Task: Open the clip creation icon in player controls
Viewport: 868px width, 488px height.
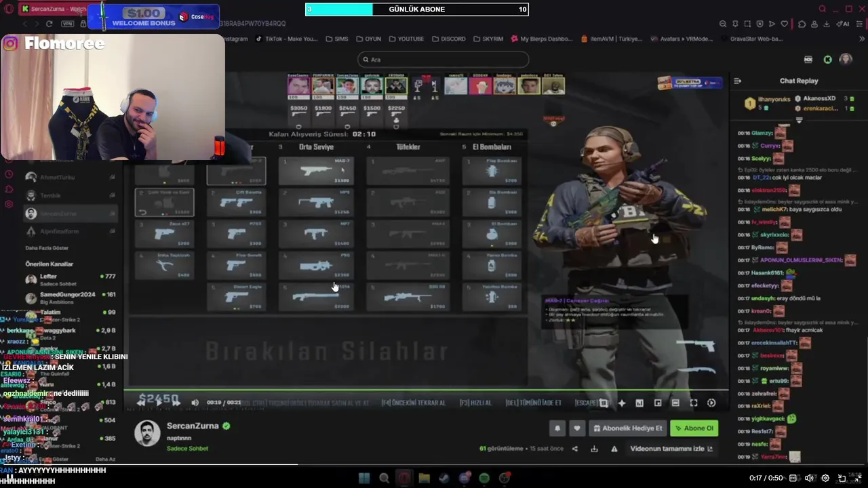Action: (604, 403)
